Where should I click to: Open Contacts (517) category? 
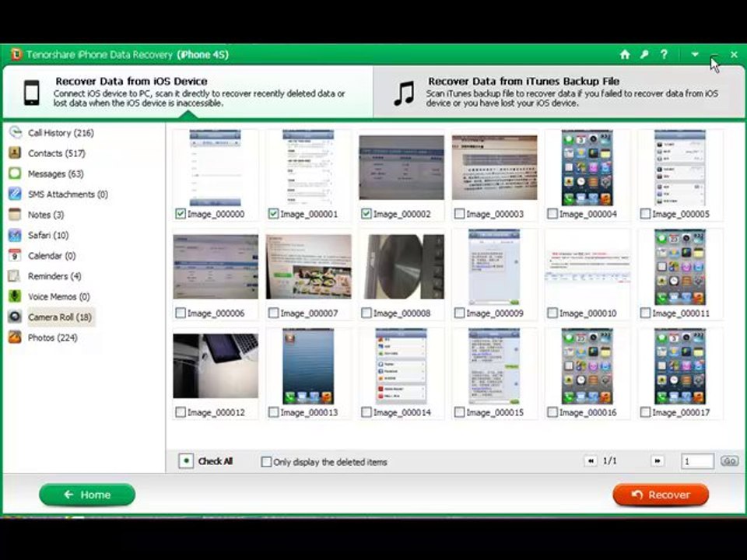click(x=56, y=153)
